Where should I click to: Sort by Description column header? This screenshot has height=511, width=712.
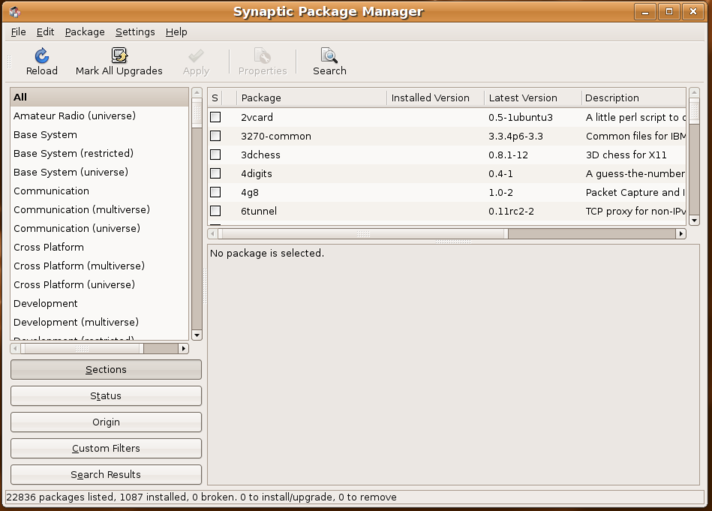(x=633, y=98)
